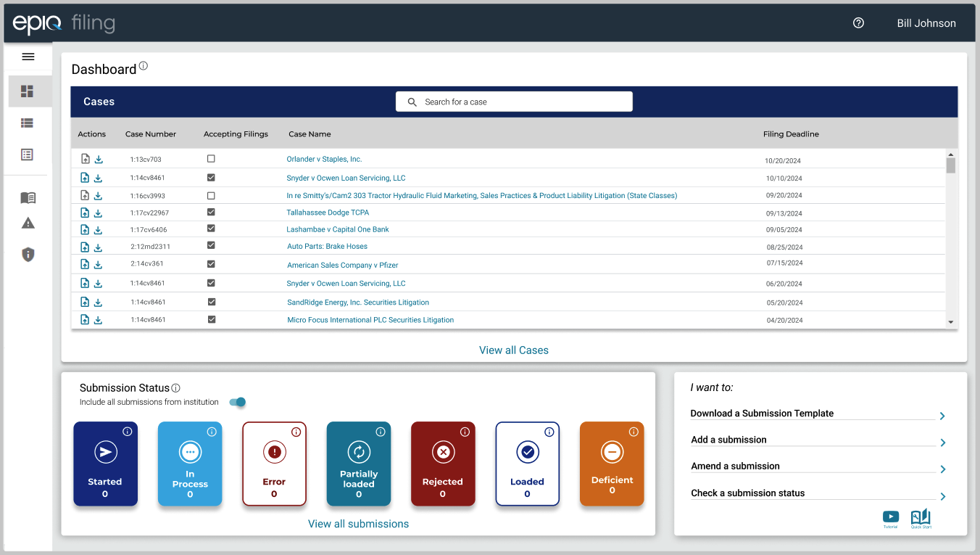
Task: Click the upload icon for Orlander v Staples
Action: tap(85, 159)
